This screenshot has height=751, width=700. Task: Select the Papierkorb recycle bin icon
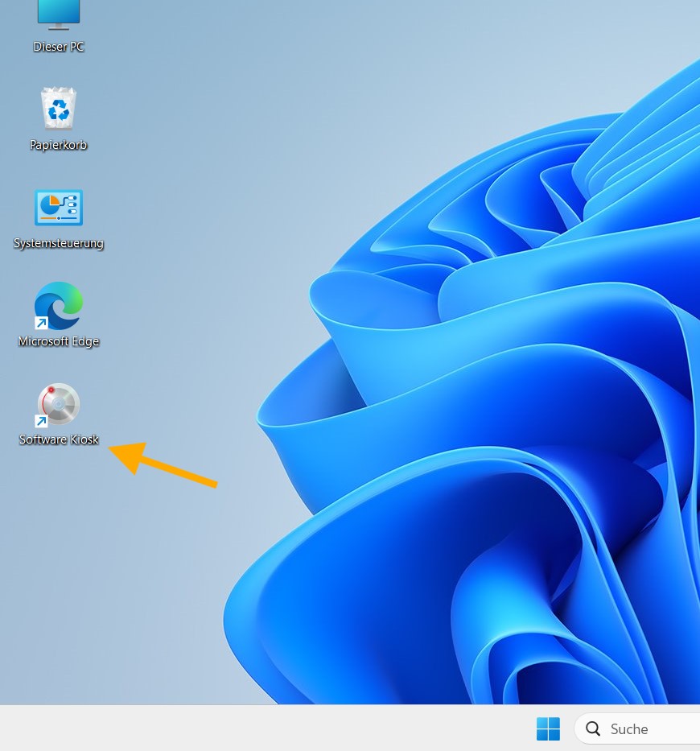click(59, 109)
